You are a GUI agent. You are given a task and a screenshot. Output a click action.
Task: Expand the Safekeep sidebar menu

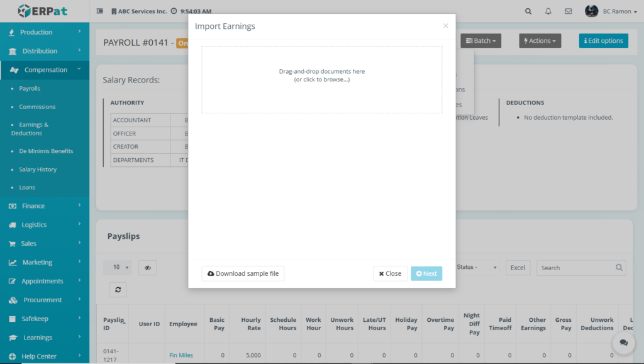click(x=45, y=319)
